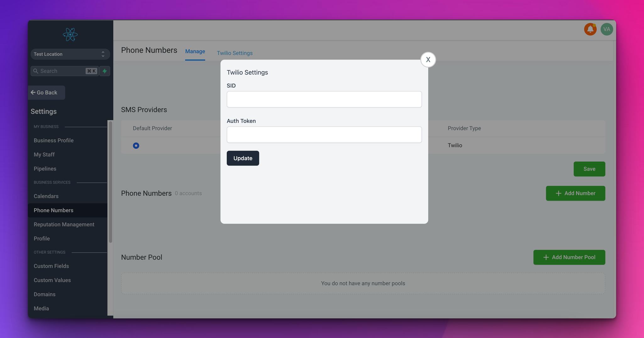This screenshot has width=644, height=338.
Task: Click the Add Number button
Action: pos(575,193)
